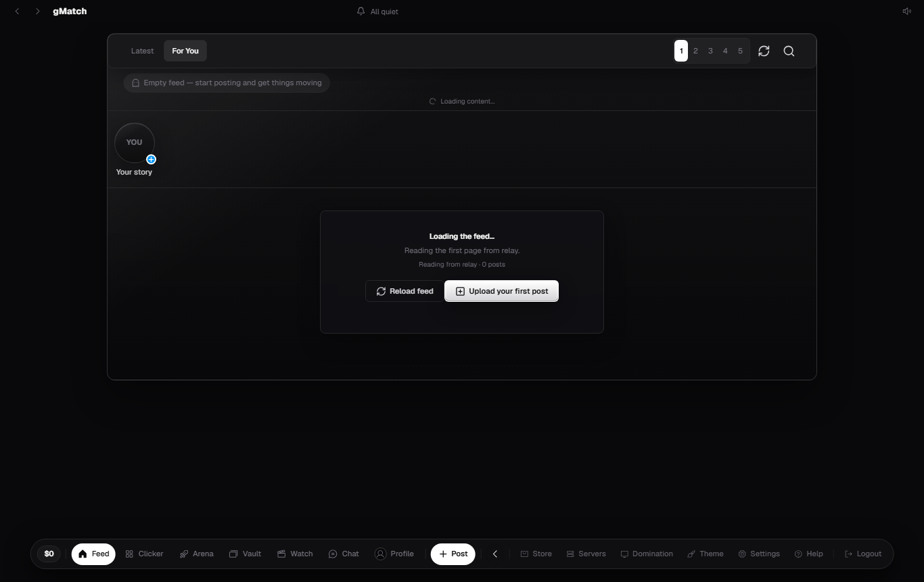The height and width of the screenshot is (582, 924).
Task: Open the Feed section in the dock
Action: coord(93,554)
